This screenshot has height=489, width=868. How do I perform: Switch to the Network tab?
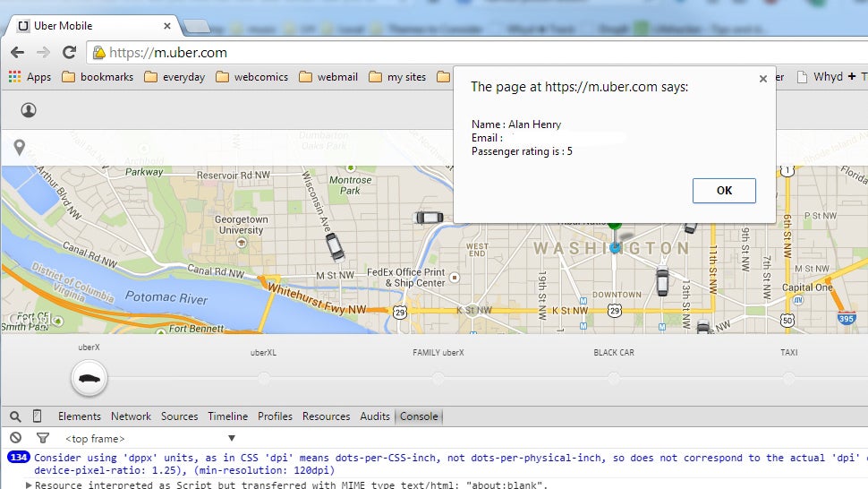[131, 416]
